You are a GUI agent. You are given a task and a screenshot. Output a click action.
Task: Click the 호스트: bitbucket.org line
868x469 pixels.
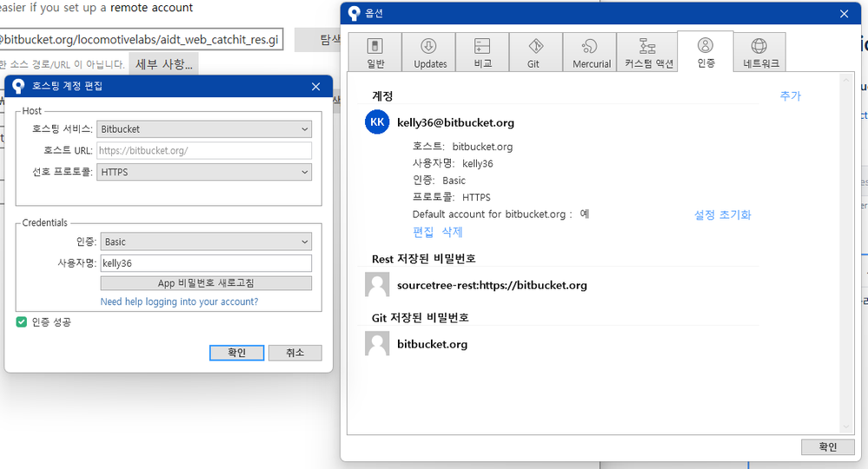point(462,147)
